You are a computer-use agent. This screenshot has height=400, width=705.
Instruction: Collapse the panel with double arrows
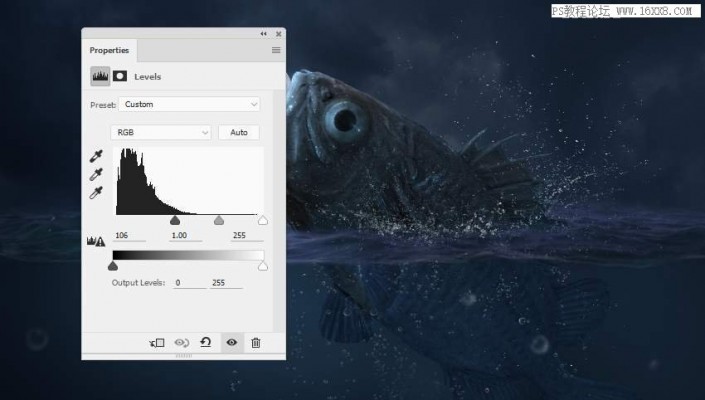[x=263, y=34]
